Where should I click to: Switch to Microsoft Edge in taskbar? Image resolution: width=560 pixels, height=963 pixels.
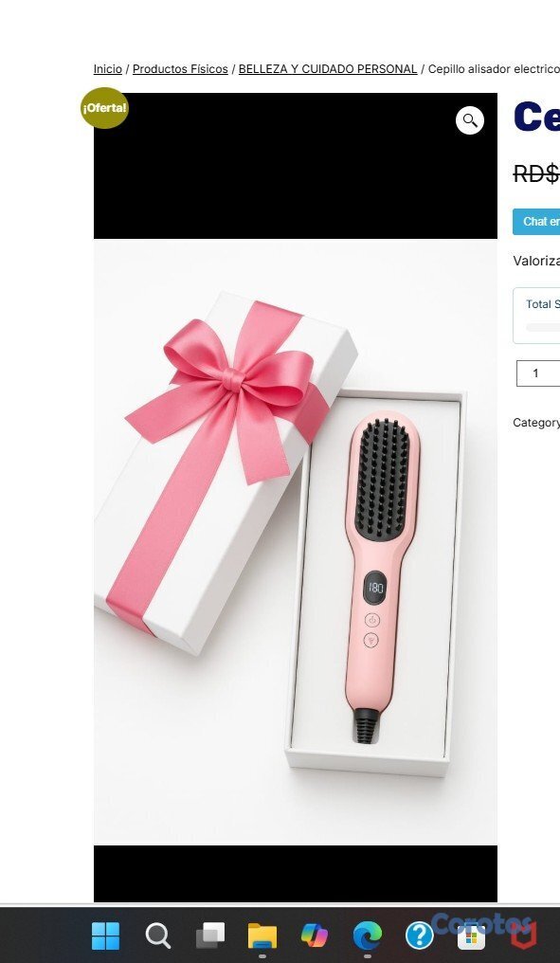pos(368,936)
